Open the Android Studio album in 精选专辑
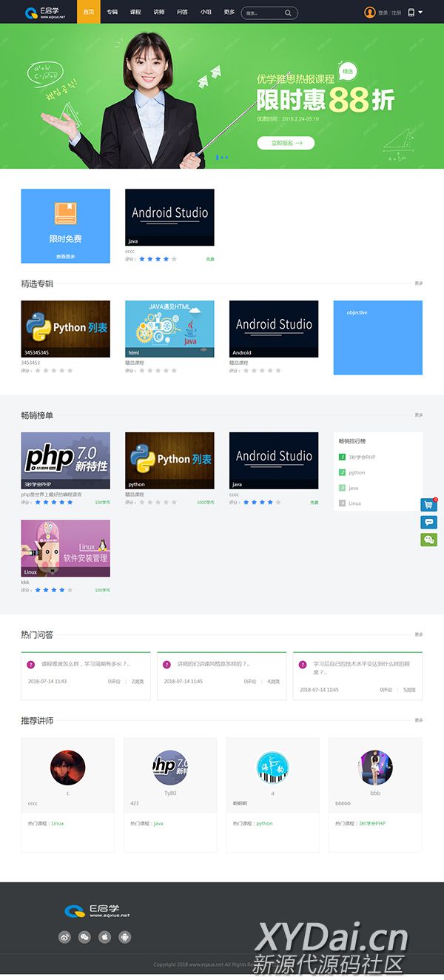Image resolution: width=444 pixels, height=980 pixels. point(274,329)
